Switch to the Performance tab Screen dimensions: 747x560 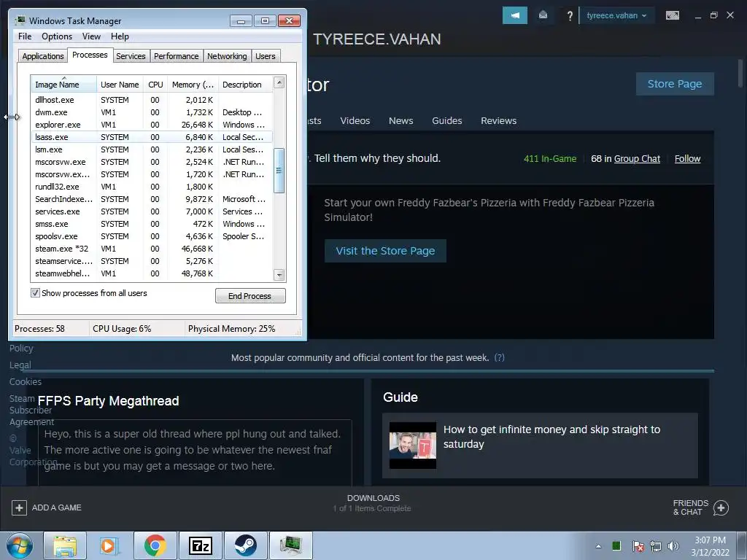pos(177,56)
